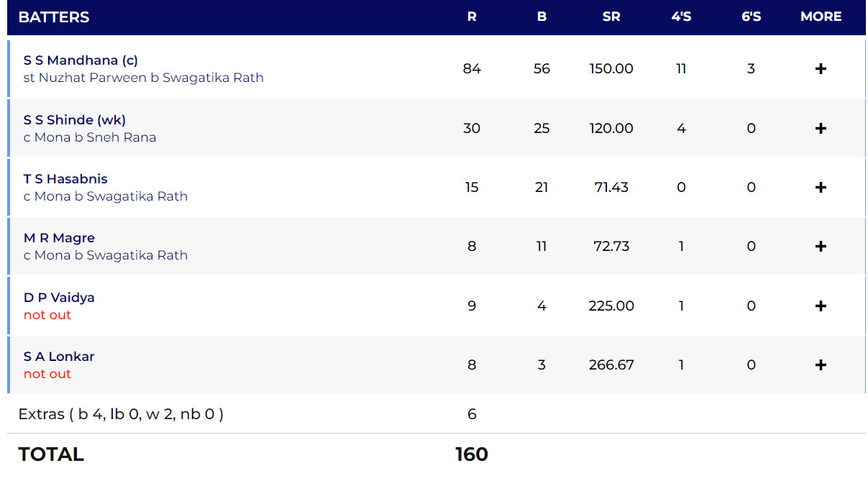Click the MORE column header
Viewport: 868px width, 481px height.
pyautogui.click(x=821, y=17)
